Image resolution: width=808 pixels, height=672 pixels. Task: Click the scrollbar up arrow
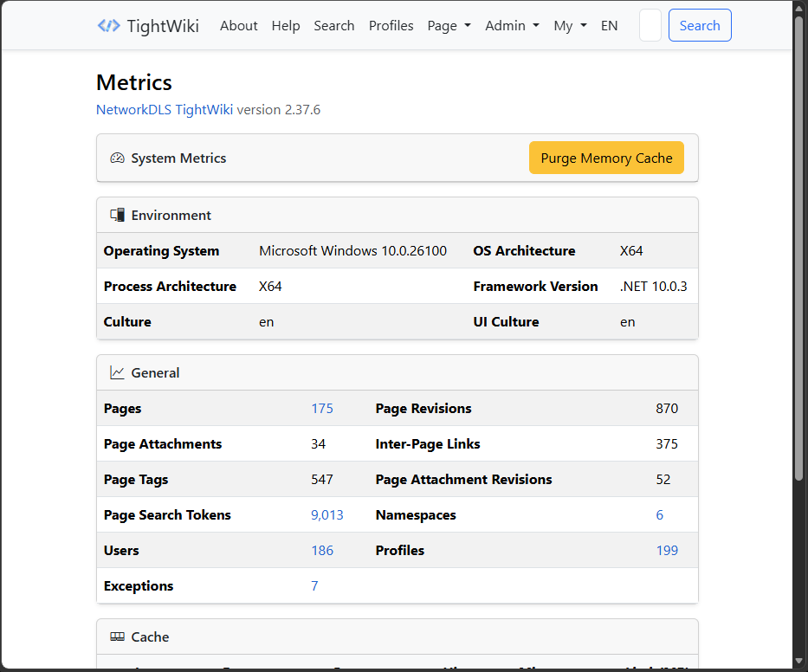(x=799, y=7)
